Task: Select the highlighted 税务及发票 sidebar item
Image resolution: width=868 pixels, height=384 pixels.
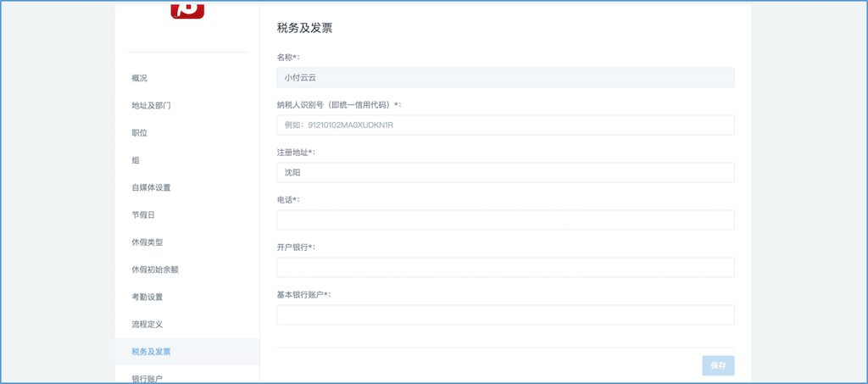Action: (187, 352)
